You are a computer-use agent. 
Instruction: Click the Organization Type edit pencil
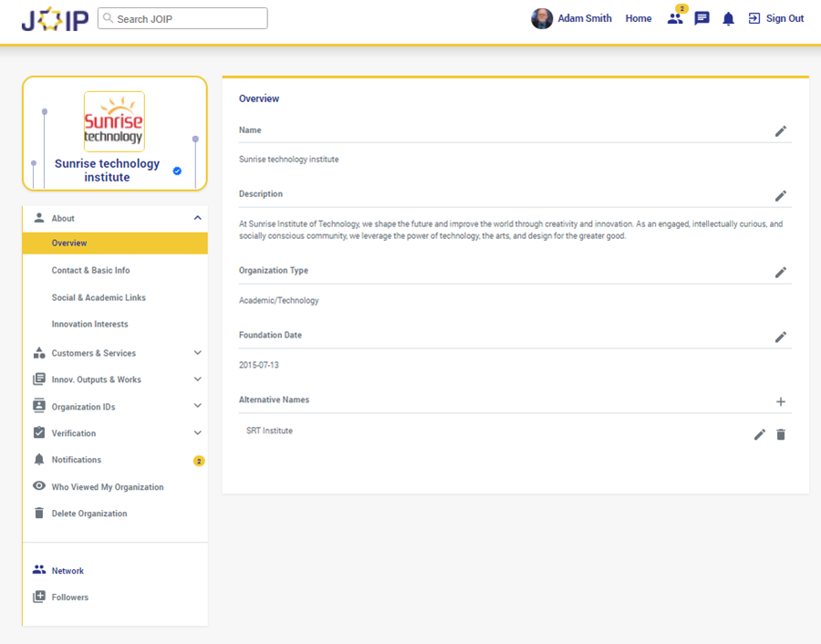(780, 273)
